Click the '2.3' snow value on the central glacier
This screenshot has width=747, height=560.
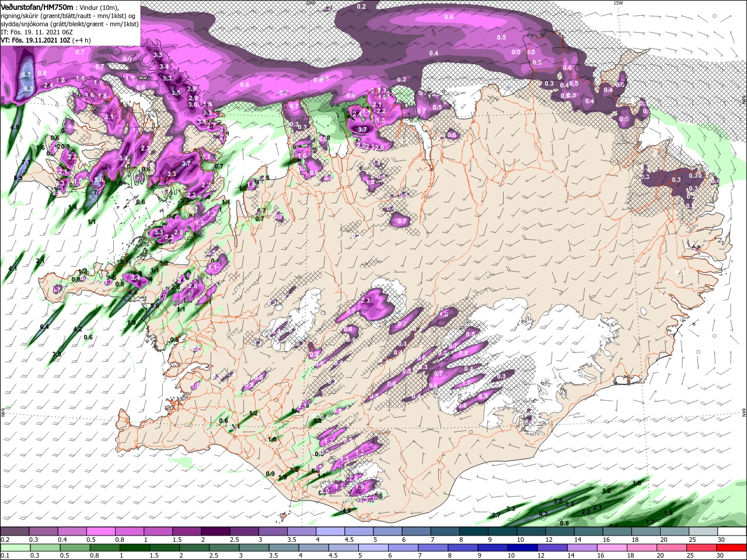(x=366, y=300)
